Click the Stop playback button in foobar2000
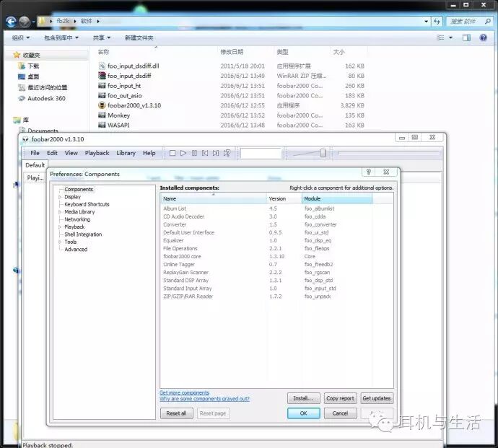 [x=172, y=153]
